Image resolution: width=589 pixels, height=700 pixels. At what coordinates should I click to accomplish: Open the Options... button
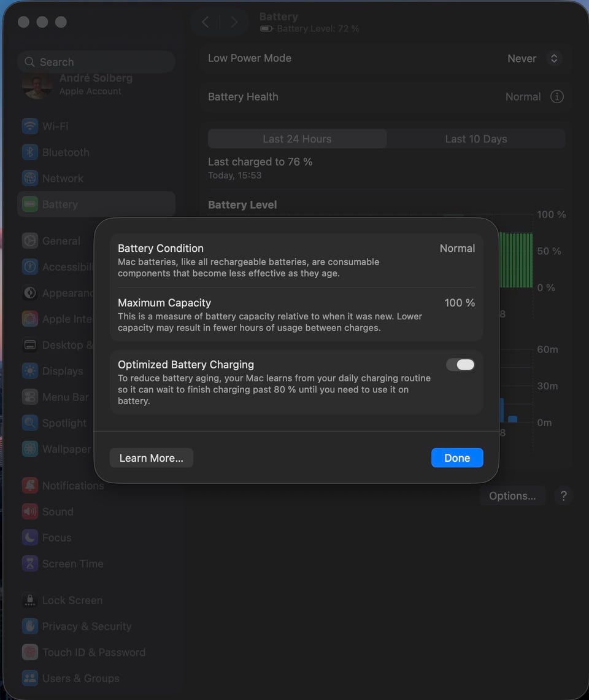512,496
